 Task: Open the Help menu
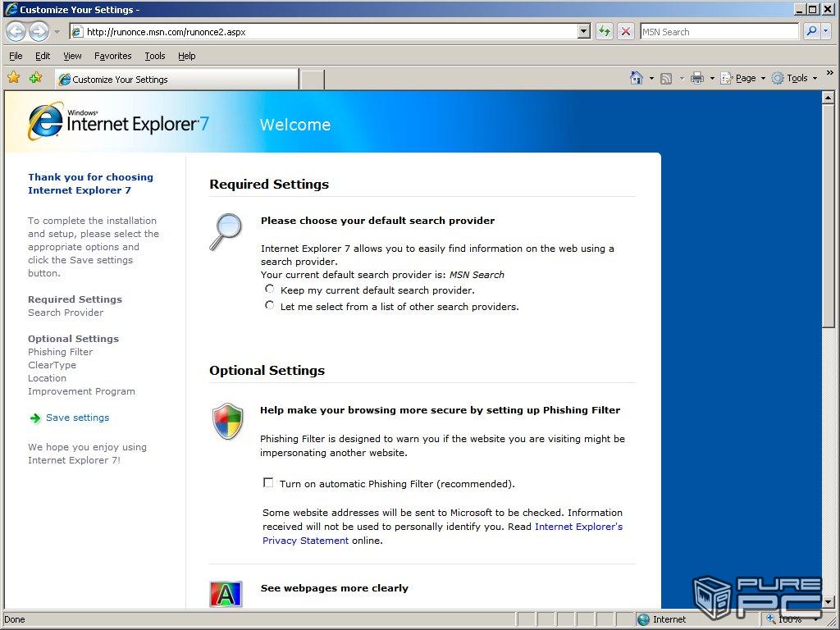[186, 56]
